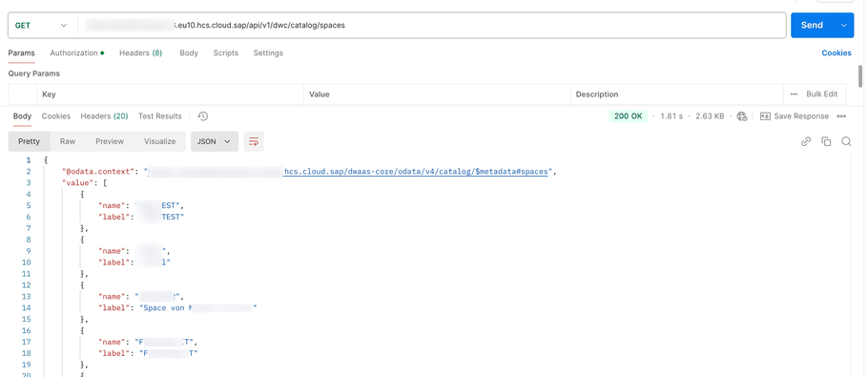Viewport: 868px width, 377px height.
Task: Switch to the Raw view
Action: click(68, 141)
